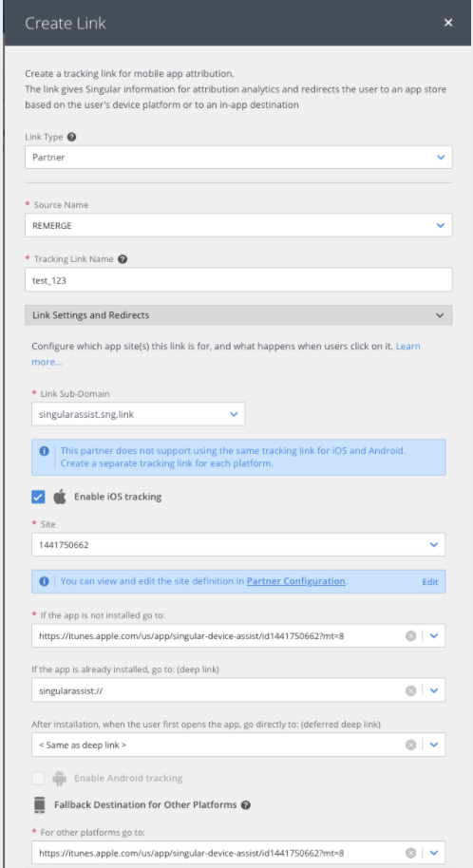Image resolution: width=473 pixels, height=868 pixels.
Task: Click the Tracking Link Name input field
Action: pyautogui.click(x=238, y=279)
